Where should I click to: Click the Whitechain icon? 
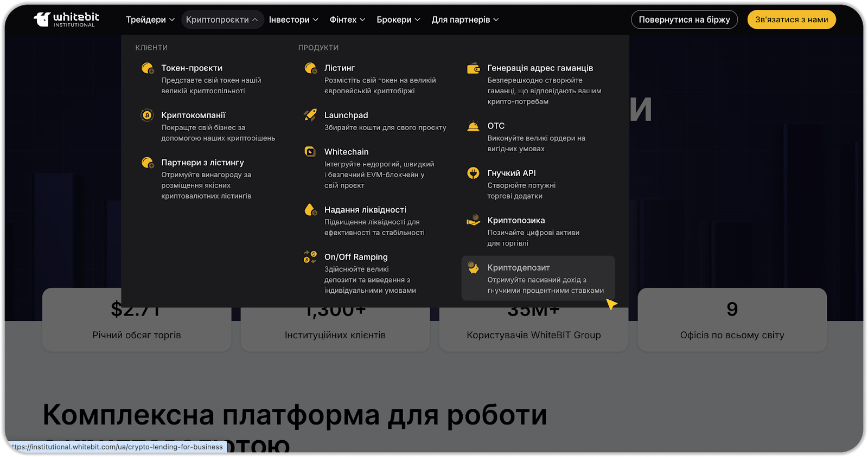tap(310, 152)
